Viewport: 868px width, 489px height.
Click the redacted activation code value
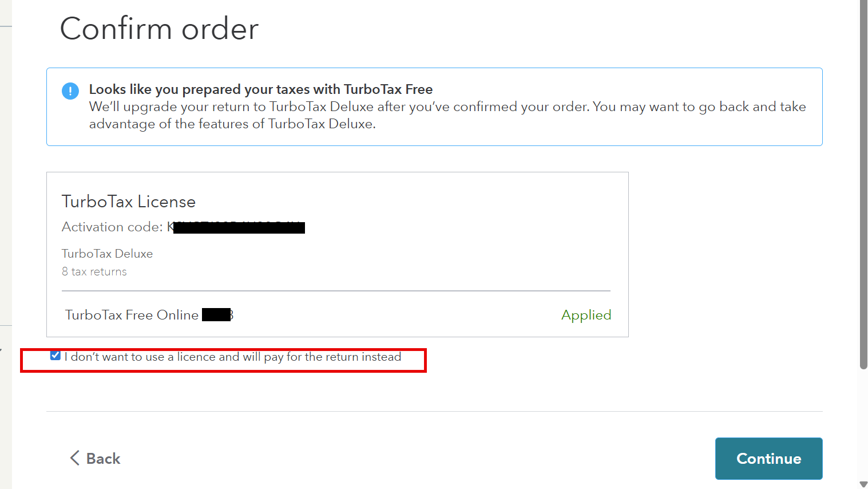239,228
